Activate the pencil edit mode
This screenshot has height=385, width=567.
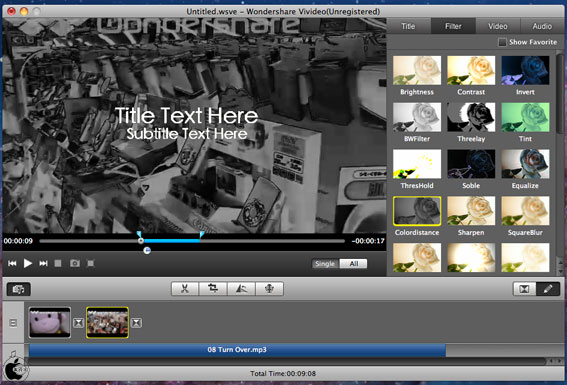pyautogui.click(x=548, y=289)
